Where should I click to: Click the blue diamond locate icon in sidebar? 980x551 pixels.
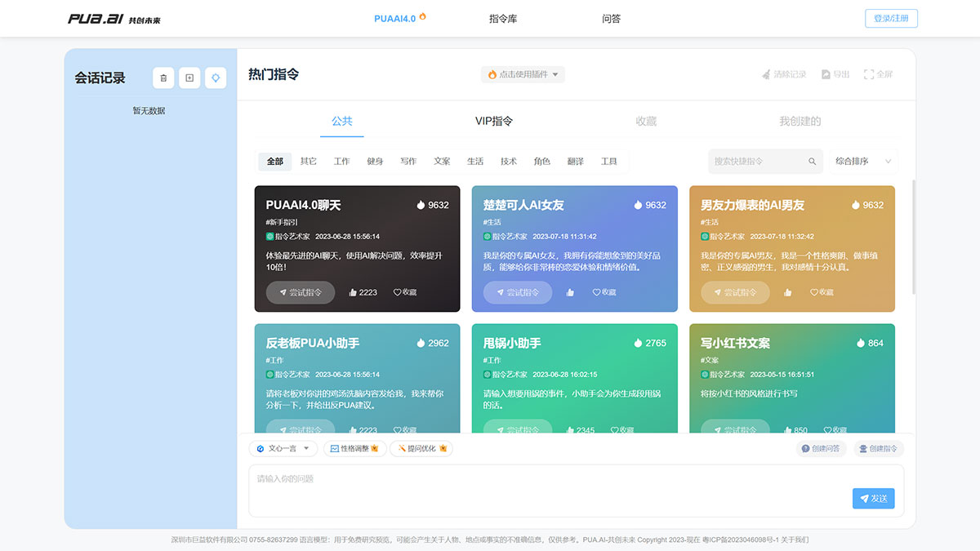(x=215, y=78)
